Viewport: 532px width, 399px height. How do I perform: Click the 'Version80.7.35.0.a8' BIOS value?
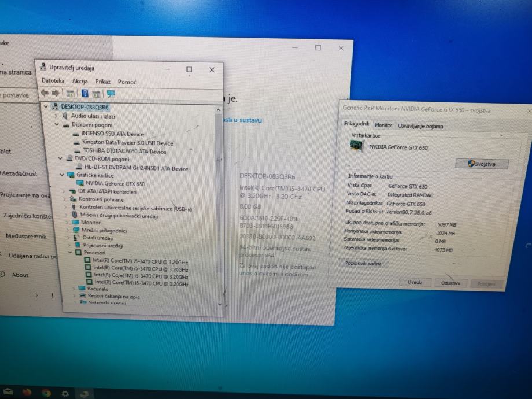(409, 212)
